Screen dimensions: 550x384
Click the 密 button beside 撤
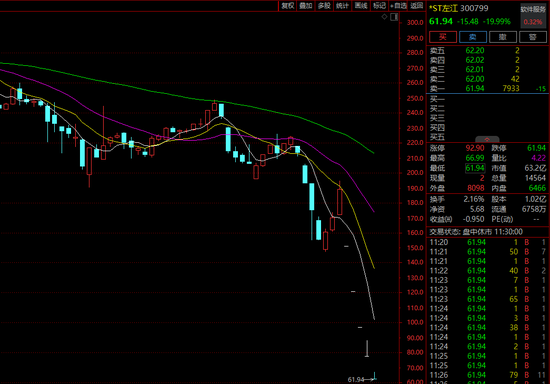pos(533,37)
